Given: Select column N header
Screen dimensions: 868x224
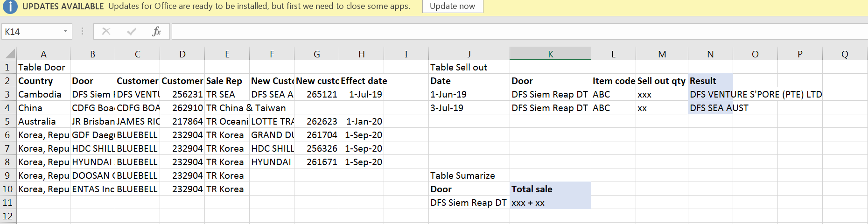Looking at the screenshot, I should click(x=710, y=54).
